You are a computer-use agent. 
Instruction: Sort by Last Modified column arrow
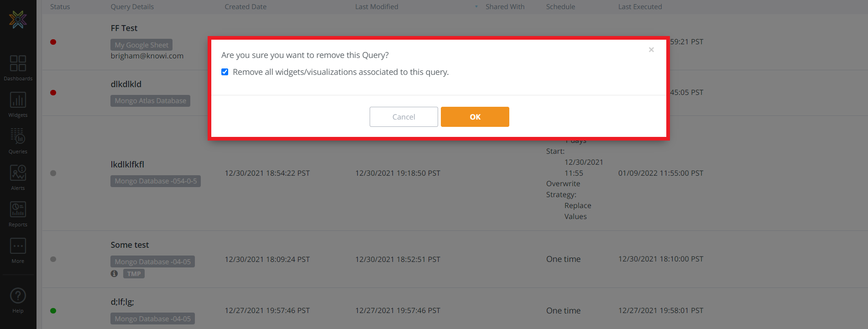click(476, 7)
